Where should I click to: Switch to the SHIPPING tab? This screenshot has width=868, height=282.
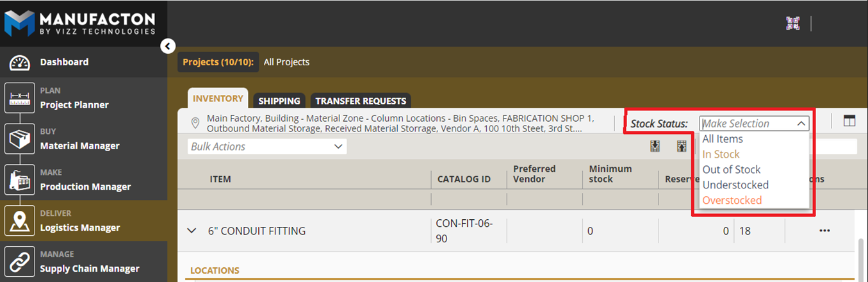pos(279,101)
